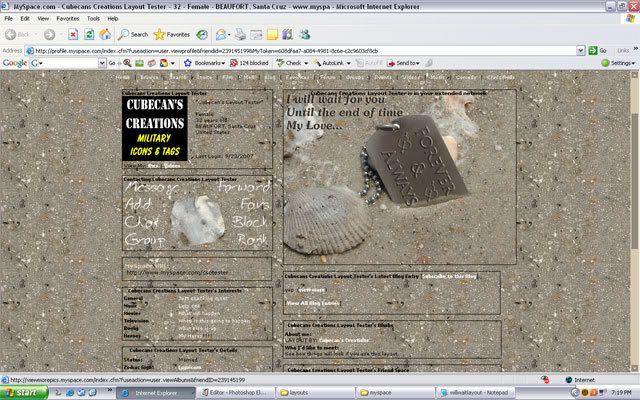Click the Google toolbar magnifier search icon
Image resolution: width=640 pixels, height=400 pixels.
(127, 63)
